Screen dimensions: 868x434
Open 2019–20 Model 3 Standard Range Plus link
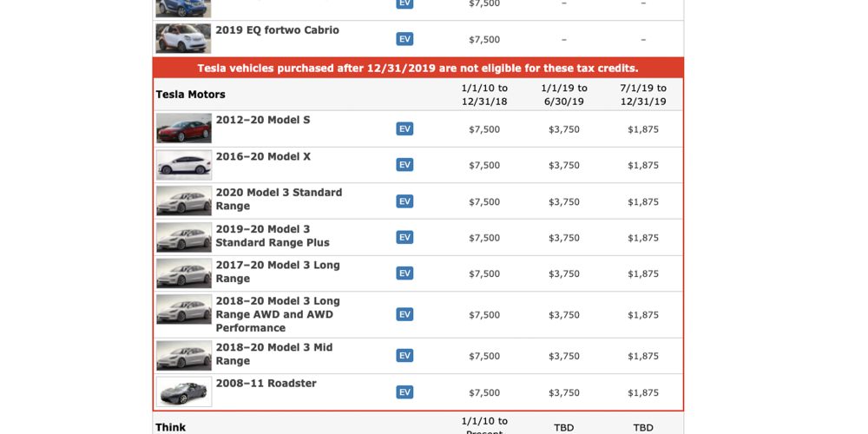272,236
